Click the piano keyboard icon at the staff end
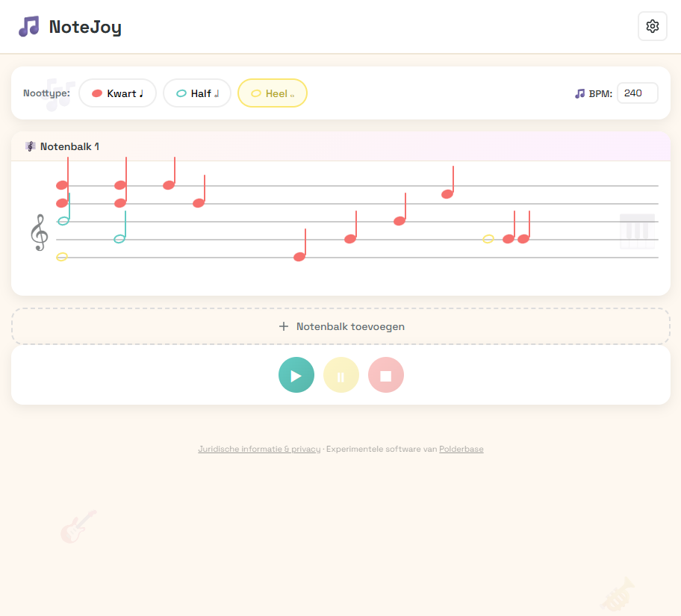The image size is (681, 616). pyautogui.click(x=638, y=231)
